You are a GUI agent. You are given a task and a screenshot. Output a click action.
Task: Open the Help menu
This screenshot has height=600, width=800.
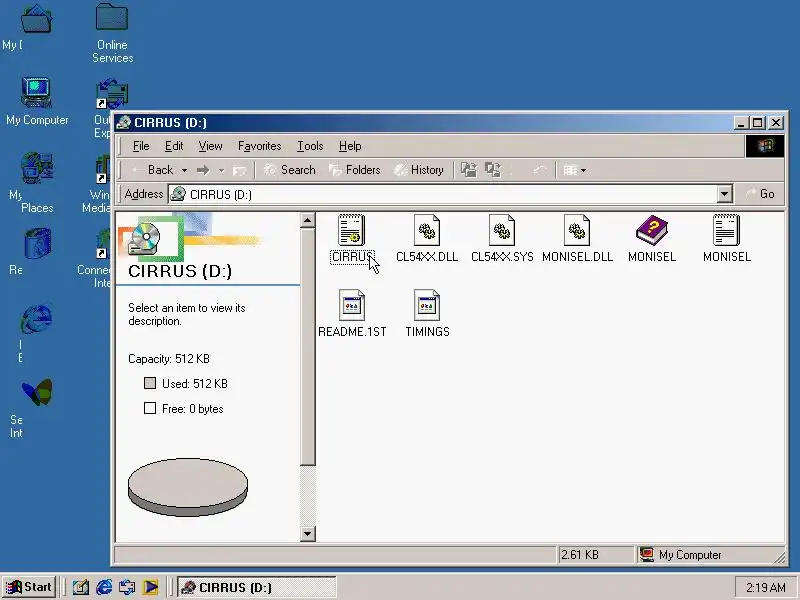coord(350,146)
